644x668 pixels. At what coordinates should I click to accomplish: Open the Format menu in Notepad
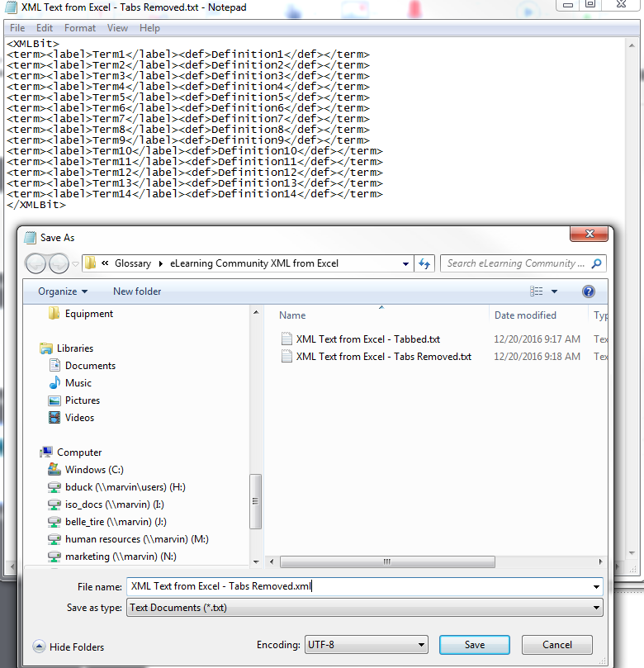pyautogui.click(x=80, y=28)
